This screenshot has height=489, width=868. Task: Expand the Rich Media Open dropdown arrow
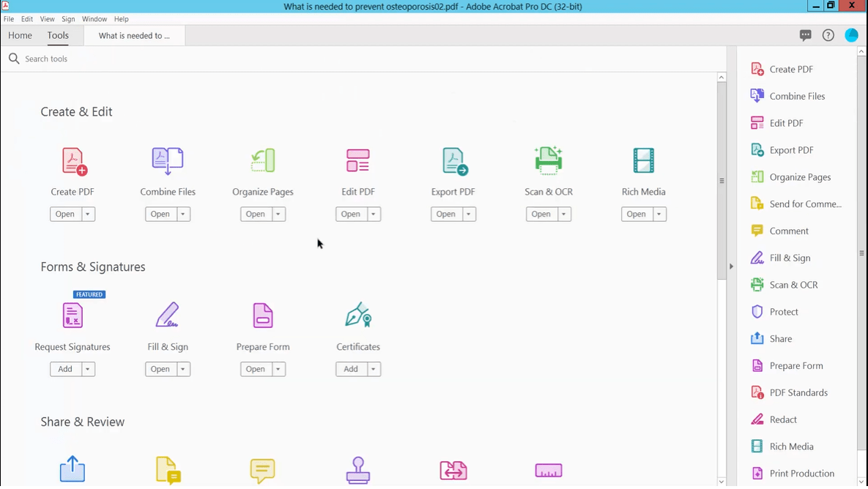click(659, 214)
